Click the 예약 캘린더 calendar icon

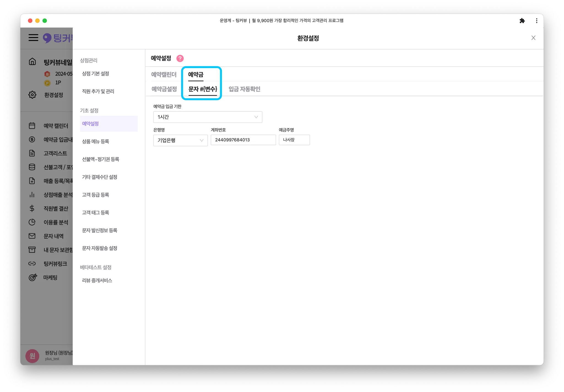32,126
